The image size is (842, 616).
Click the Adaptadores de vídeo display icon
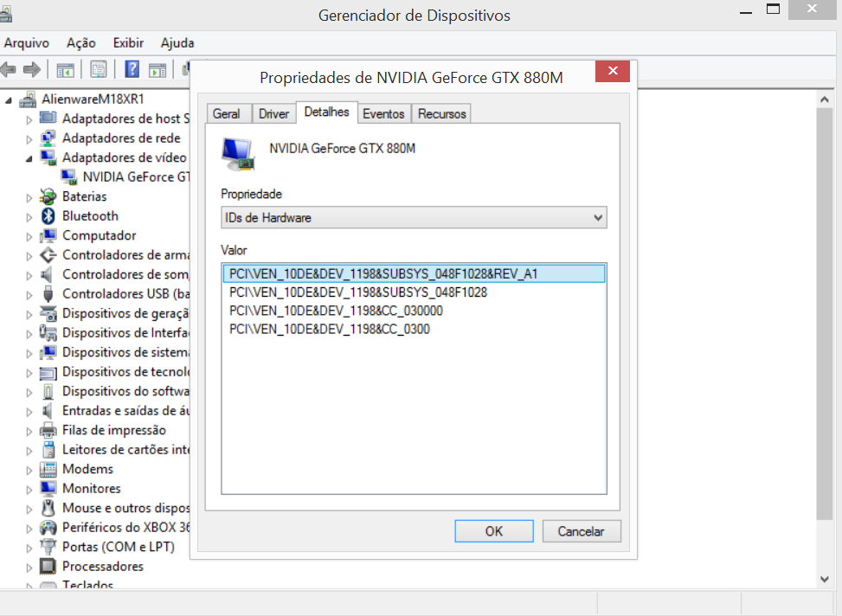tap(48, 157)
